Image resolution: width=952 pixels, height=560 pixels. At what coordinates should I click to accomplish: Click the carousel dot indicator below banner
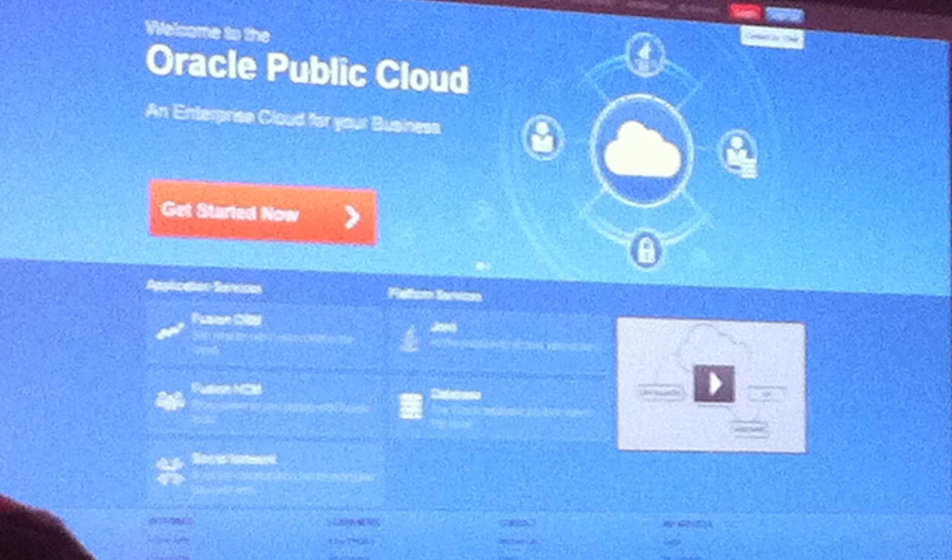pyautogui.click(x=482, y=266)
